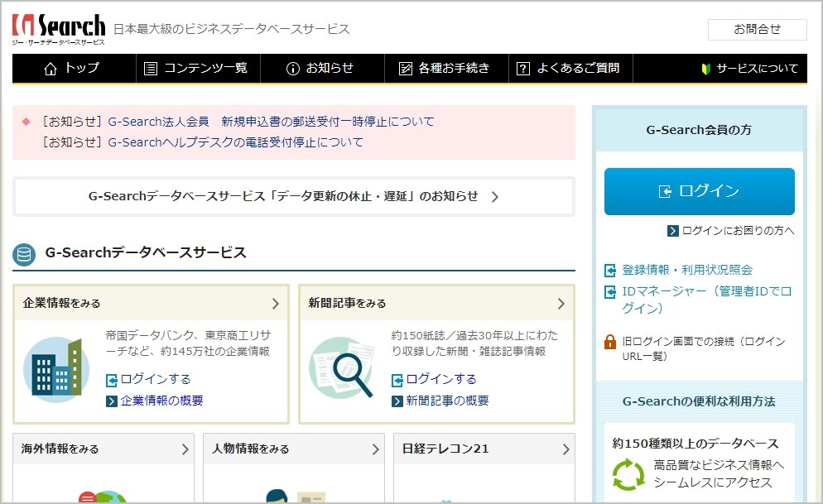Open the 新聞記事の概要 link
Screen dimensions: 823x504
point(447,401)
